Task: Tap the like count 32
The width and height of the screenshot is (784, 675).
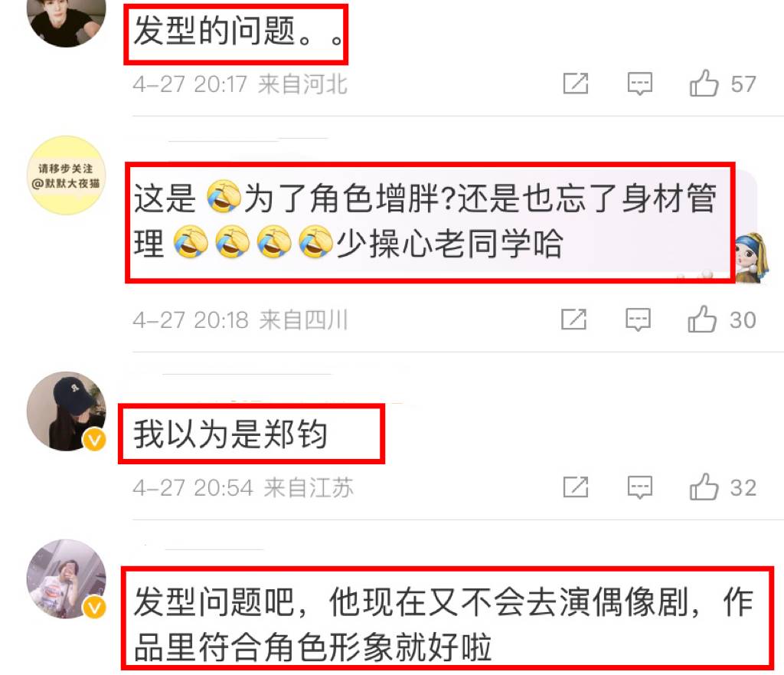Action: tap(743, 488)
